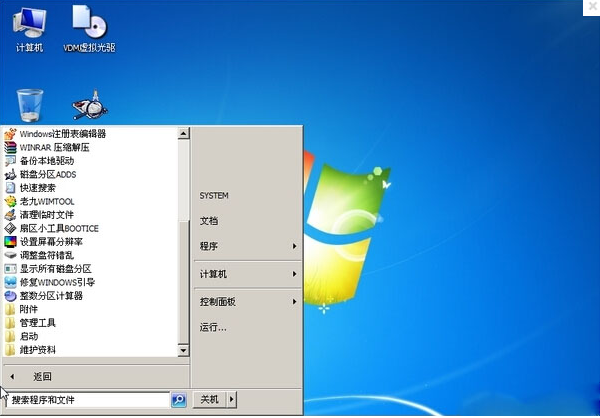Screen dimensions: 600x418
Task: Click the 老九WIMTOOL icon
Action: pos(10,201)
